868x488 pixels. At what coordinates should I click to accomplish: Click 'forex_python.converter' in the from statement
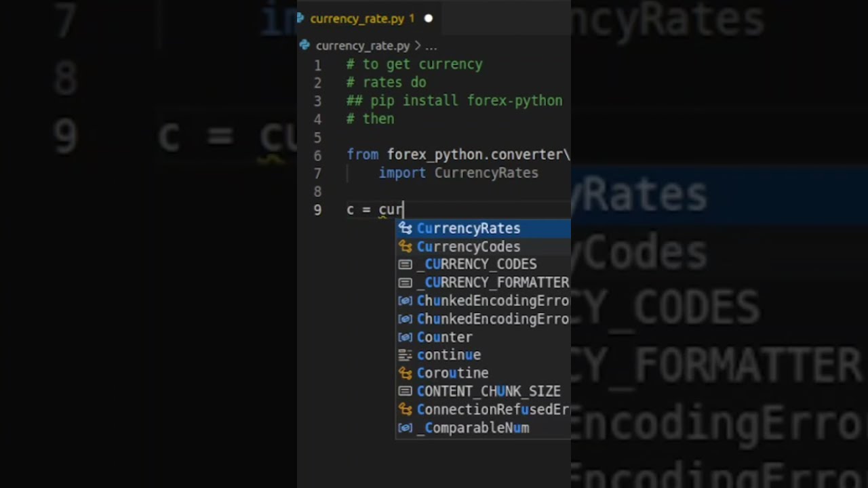click(475, 155)
